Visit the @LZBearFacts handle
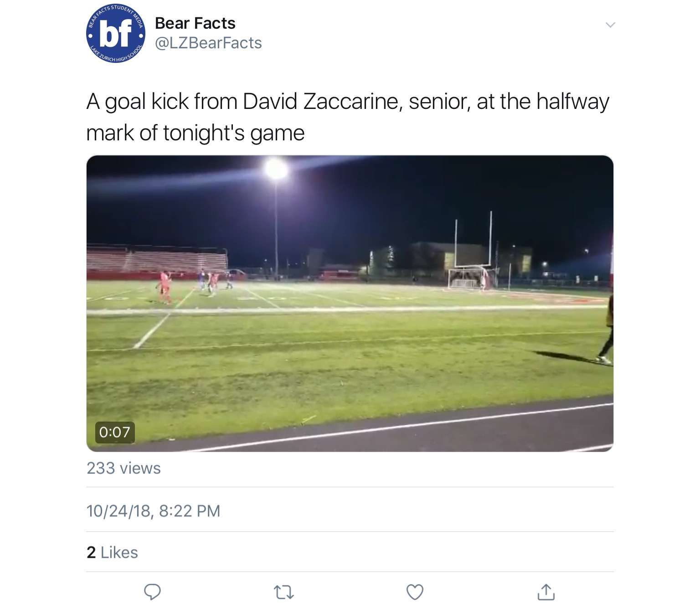This screenshot has width=700, height=603. click(x=208, y=43)
